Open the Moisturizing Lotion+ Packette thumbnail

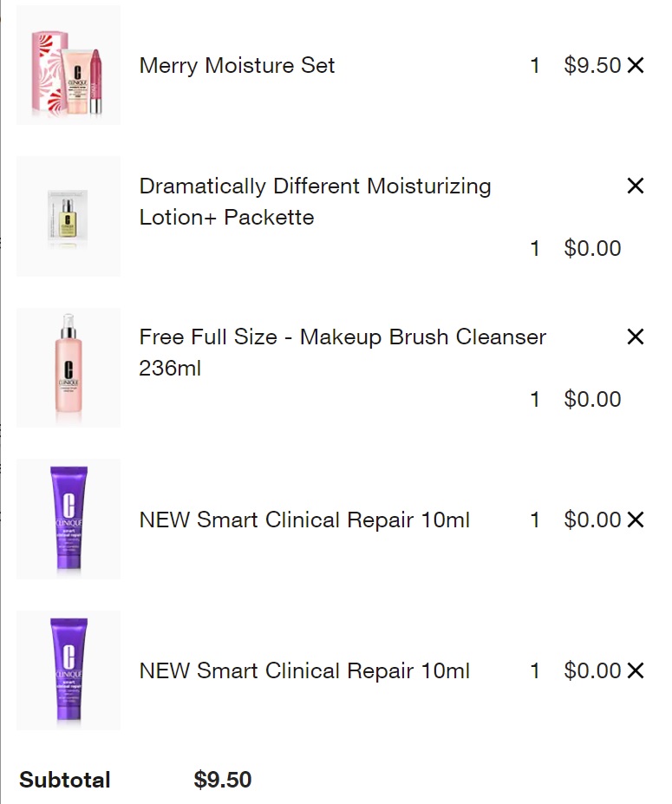[69, 216]
